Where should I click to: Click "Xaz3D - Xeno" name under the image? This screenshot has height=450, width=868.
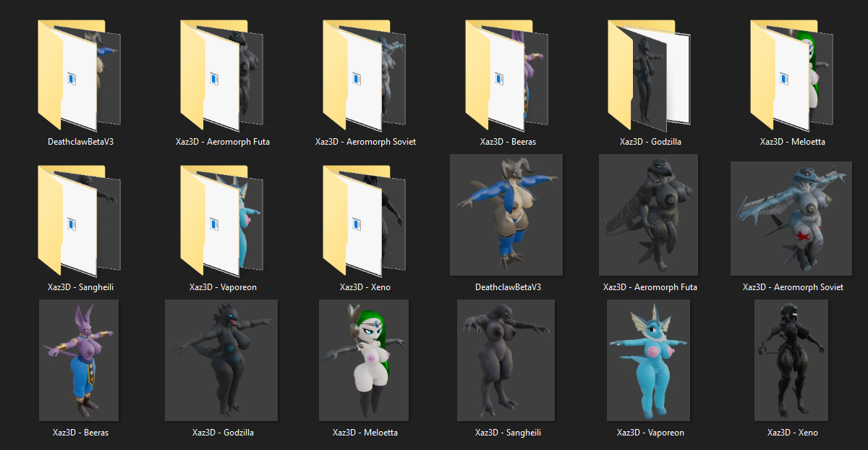pos(793,433)
